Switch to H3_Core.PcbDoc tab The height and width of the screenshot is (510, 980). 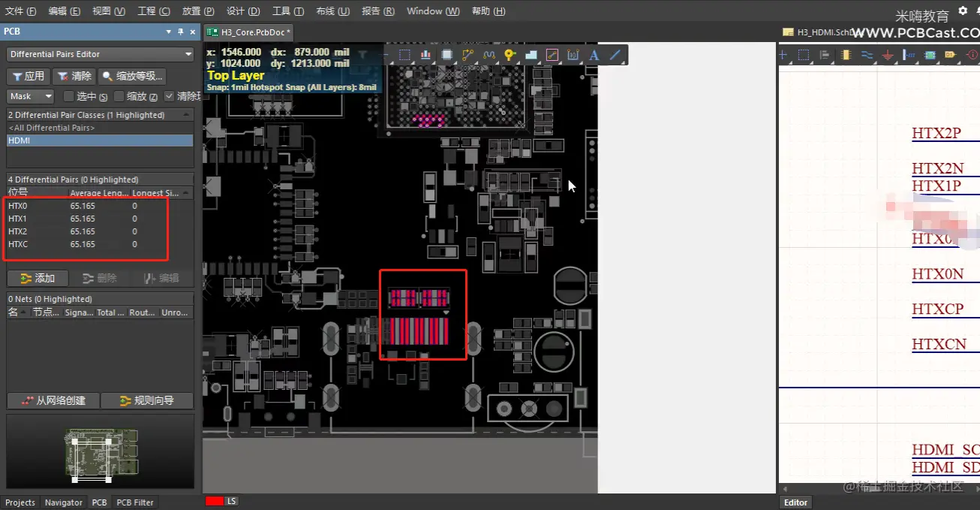point(248,32)
